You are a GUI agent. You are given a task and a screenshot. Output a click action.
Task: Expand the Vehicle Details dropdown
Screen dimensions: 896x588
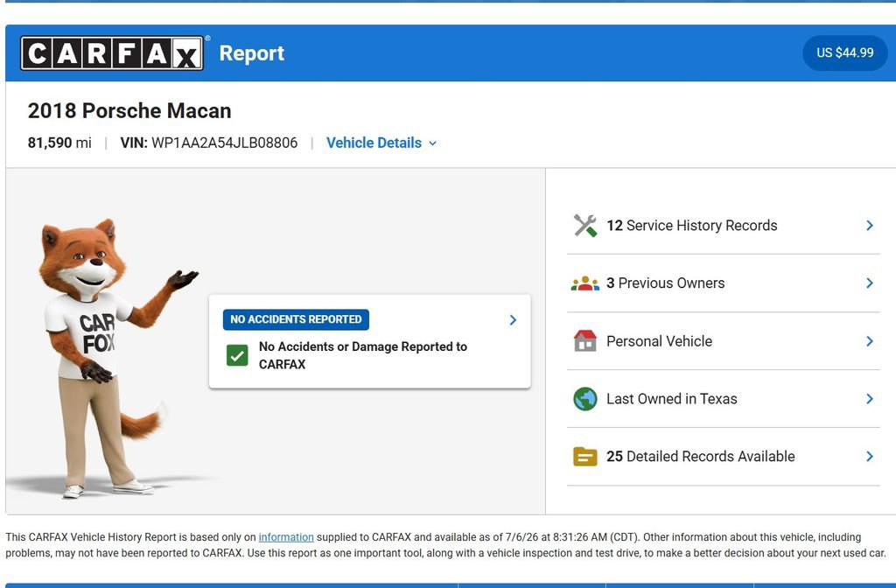[381, 143]
